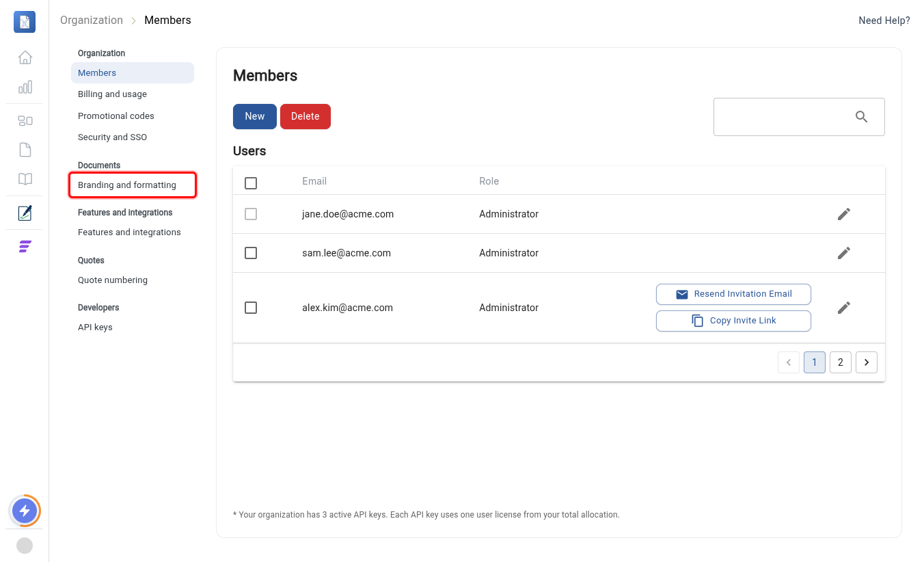Check the box for sam.lee@acme.com
Screen dimensions: 924x562
(x=251, y=253)
